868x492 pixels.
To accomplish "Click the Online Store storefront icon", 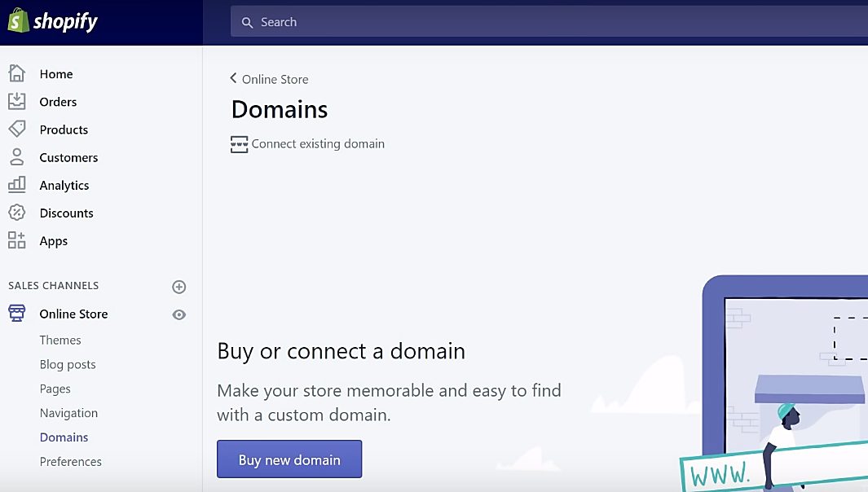I will 16,314.
